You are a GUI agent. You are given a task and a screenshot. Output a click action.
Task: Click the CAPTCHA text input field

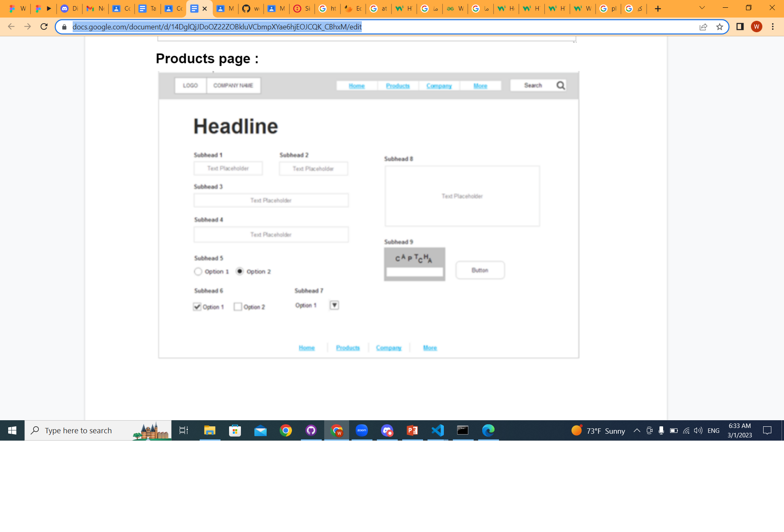click(414, 272)
